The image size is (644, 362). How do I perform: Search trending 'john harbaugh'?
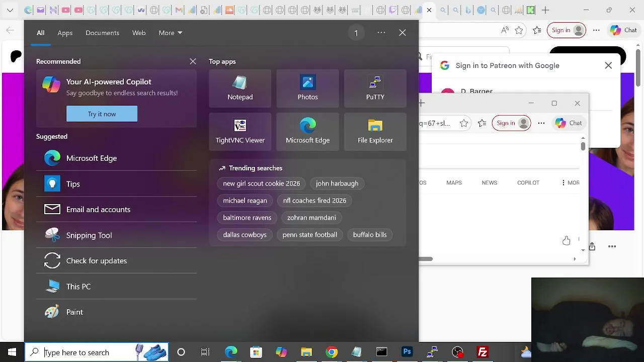[x=337, y=184]
